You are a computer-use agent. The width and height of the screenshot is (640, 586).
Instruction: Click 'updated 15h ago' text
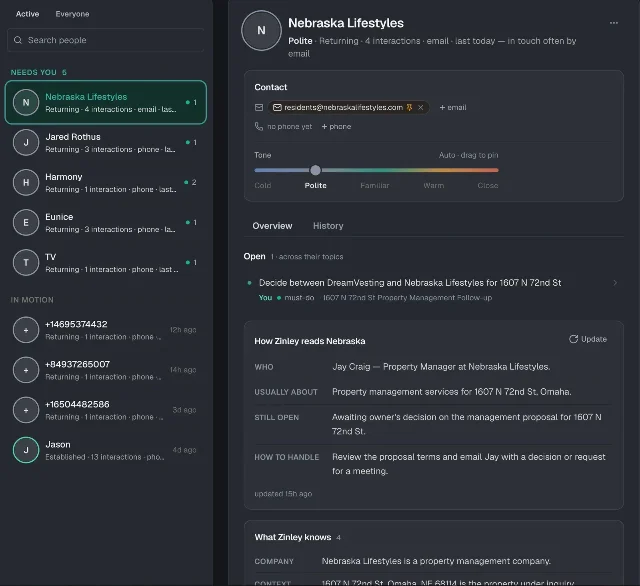[x=283, y=494]
